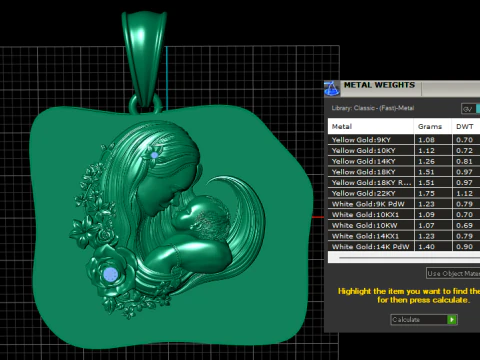Click the 0.72 DWT value
This screenshot has width=480, height=360.
pyautogui.click(x=464, y=150)
